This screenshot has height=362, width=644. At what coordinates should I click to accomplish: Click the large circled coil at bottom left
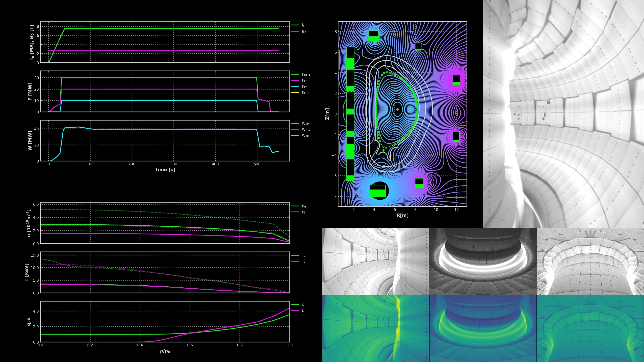coord(378,191)
